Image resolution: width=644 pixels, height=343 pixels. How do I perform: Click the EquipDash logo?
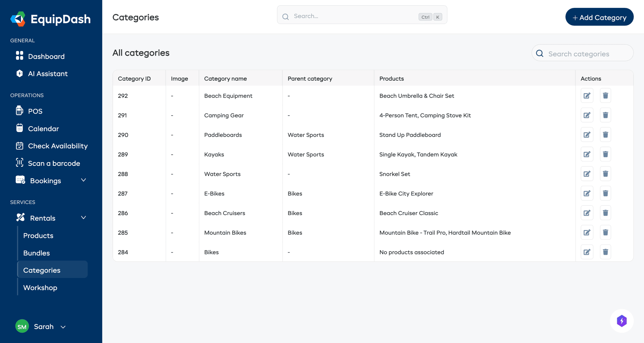(x=51, y=19)
